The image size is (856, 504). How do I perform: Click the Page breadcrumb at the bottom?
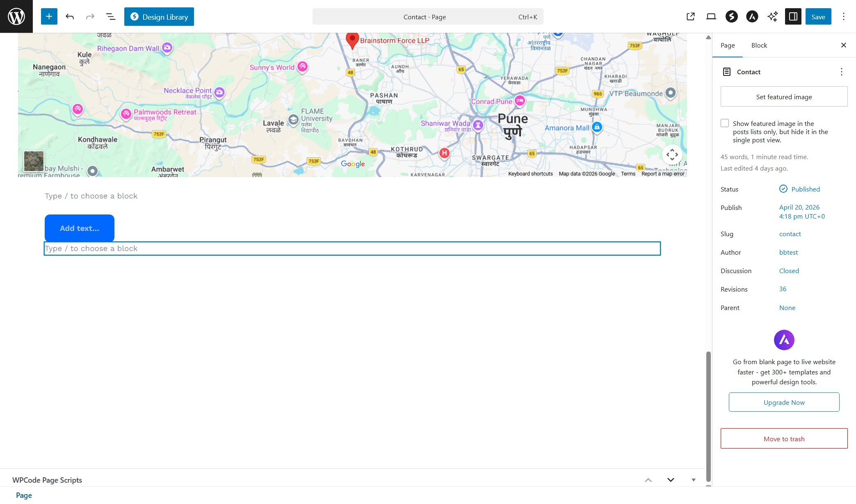(24, 495)
